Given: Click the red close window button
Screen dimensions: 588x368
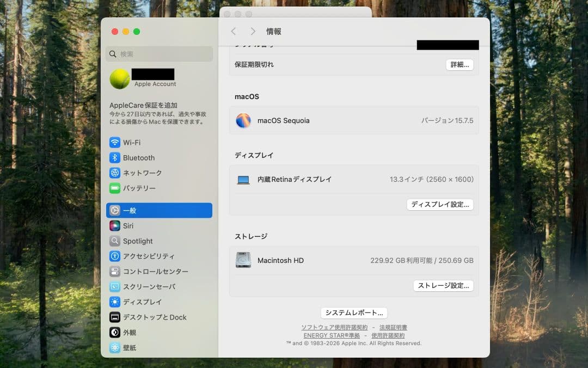Looking at the screenshot, I should pyautogui.click(x=115, y=32).
